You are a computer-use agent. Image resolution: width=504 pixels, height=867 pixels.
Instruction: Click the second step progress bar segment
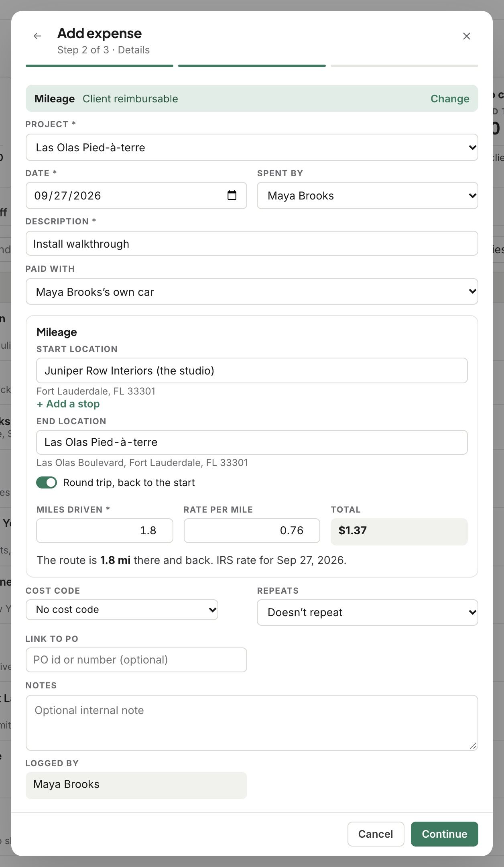[252, 66]
